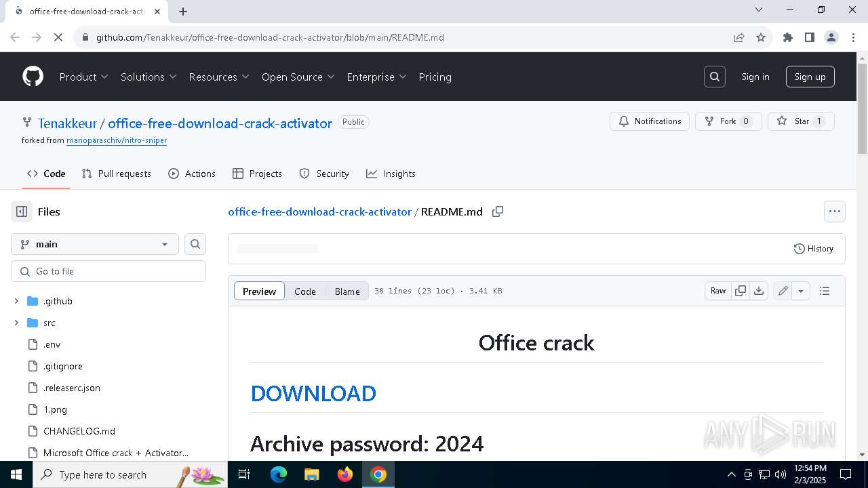Open a new browser tab

tap(183, 11)
